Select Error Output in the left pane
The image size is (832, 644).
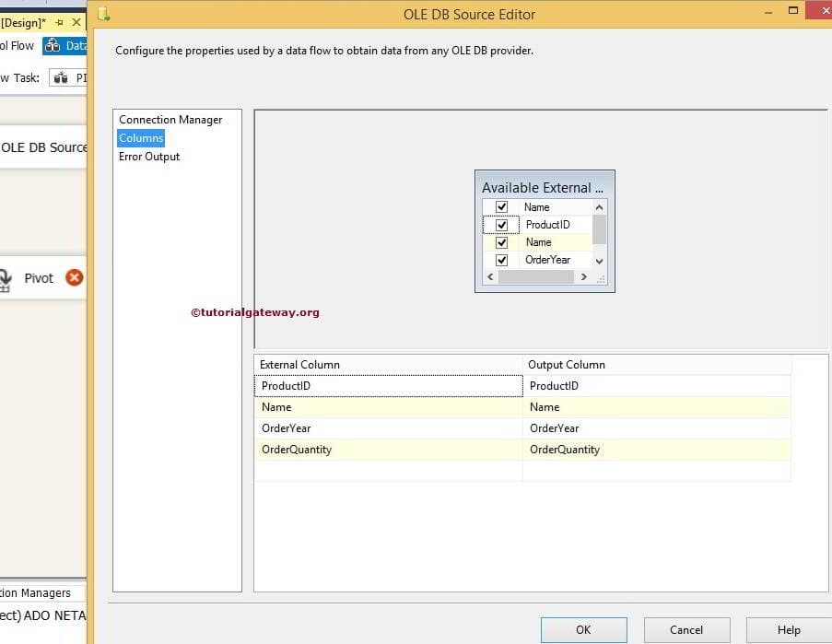148,157
